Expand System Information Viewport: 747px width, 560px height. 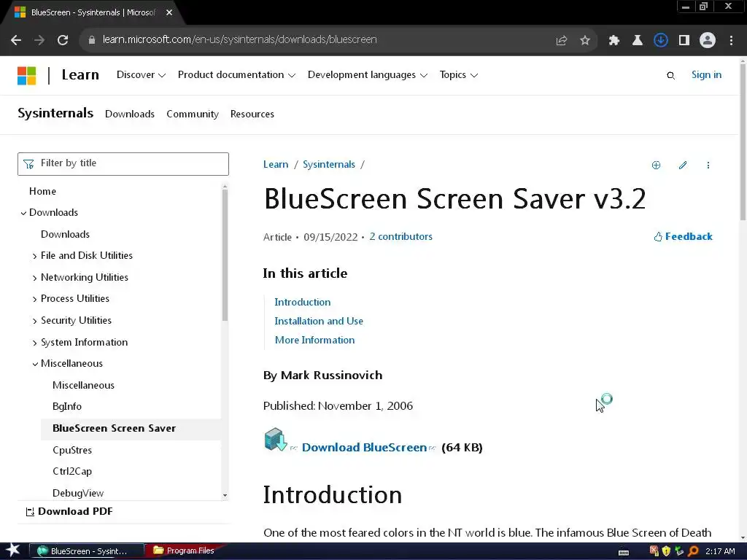(x=35, y=343)
